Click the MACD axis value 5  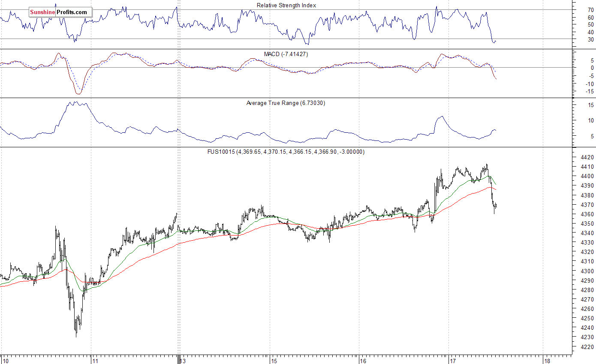[593, 60]
